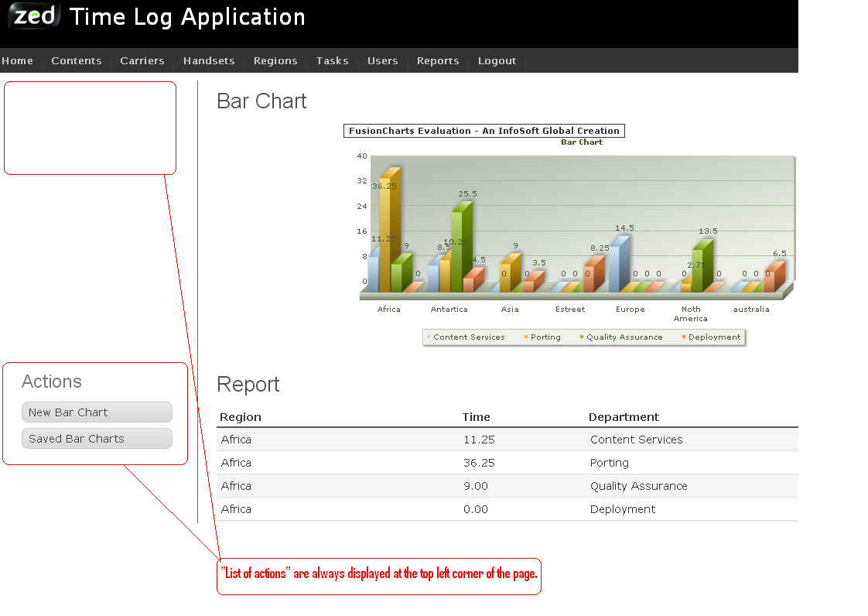Click the Report section heading
Viewport: 868px width, 616px height.
248,385
